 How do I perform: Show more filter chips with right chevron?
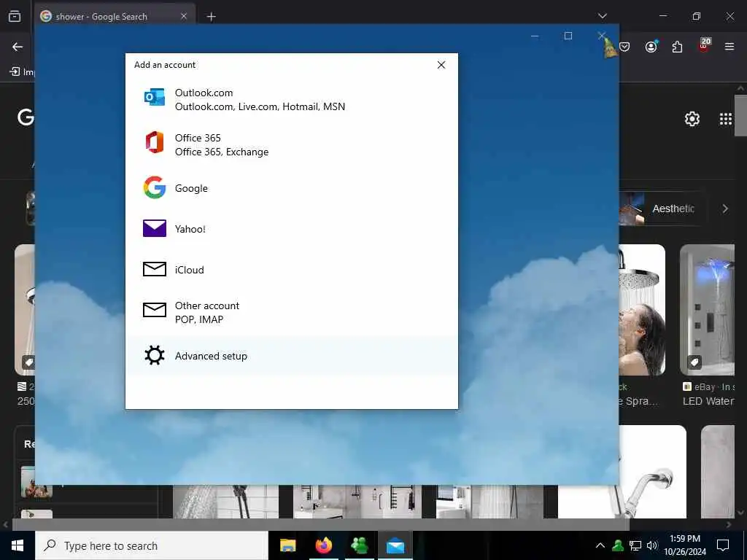pos(725,209)
